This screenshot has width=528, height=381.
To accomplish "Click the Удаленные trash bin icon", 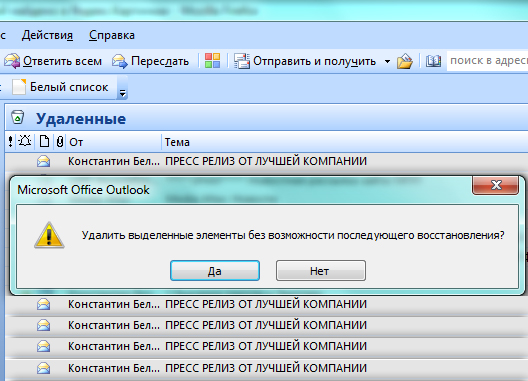I will pyautogui.click(x=18, y=118).
